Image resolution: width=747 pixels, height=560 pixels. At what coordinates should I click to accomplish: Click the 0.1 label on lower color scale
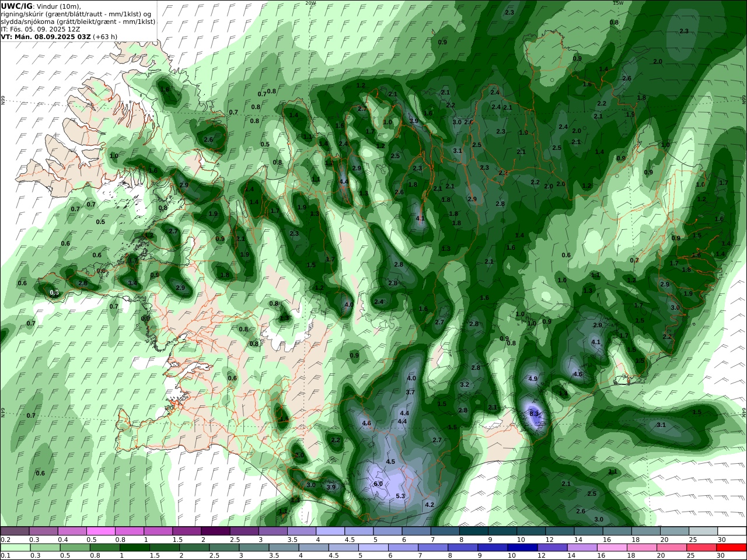pyautogui.click(x=5, y=556)
